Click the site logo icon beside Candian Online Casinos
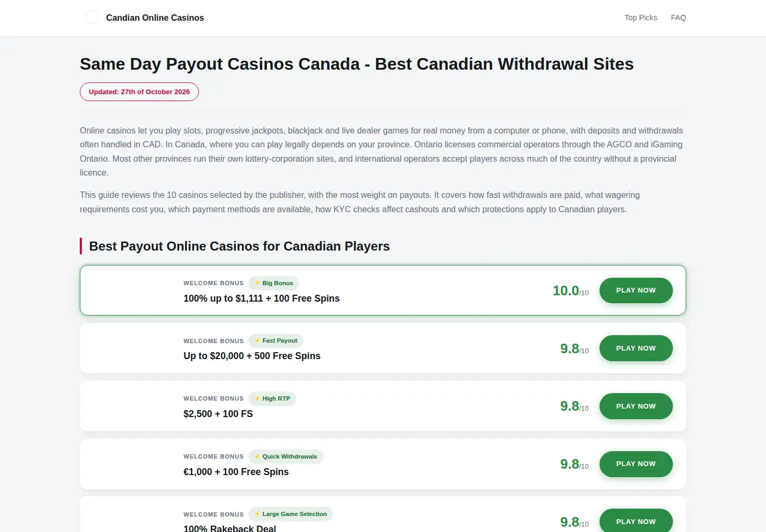 point(92,17)
